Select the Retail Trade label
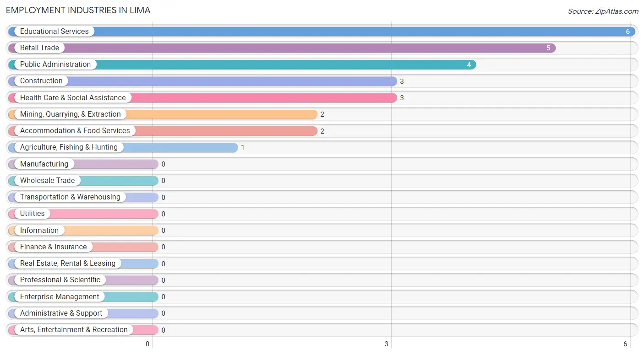 click(39, 48)
